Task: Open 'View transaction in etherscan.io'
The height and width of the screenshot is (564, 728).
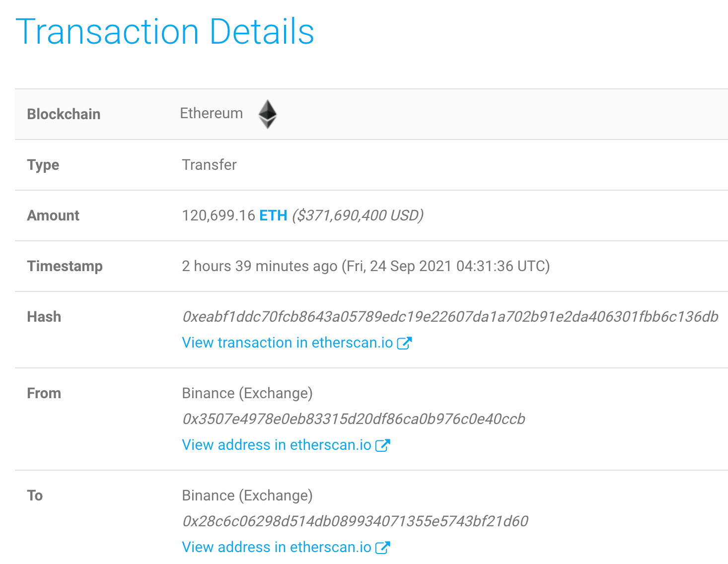Action: click(288, 342)
